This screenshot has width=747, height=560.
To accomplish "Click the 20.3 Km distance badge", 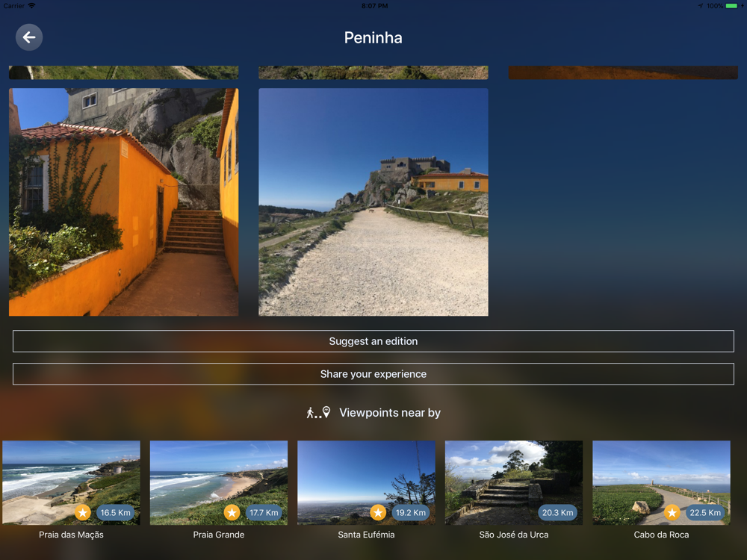I will 557,513.
